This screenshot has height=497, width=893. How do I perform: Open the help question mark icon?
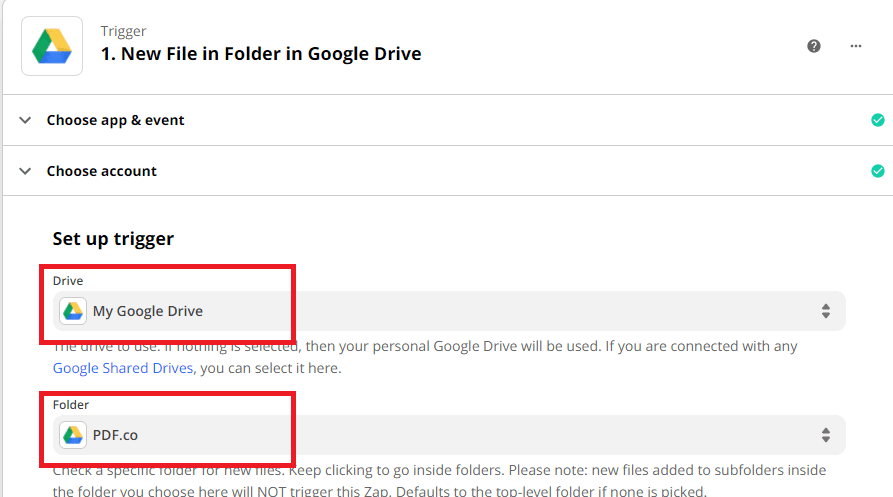coord(814,46)
